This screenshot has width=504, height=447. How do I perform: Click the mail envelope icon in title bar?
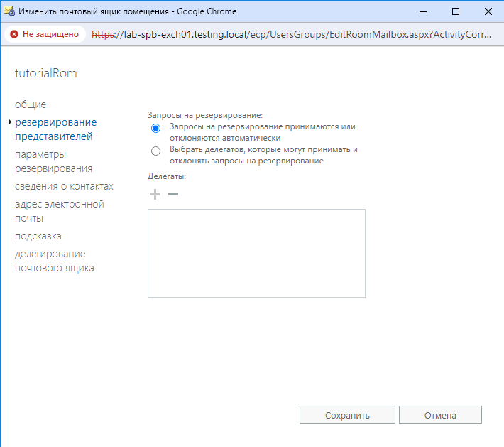pos(9,11)
